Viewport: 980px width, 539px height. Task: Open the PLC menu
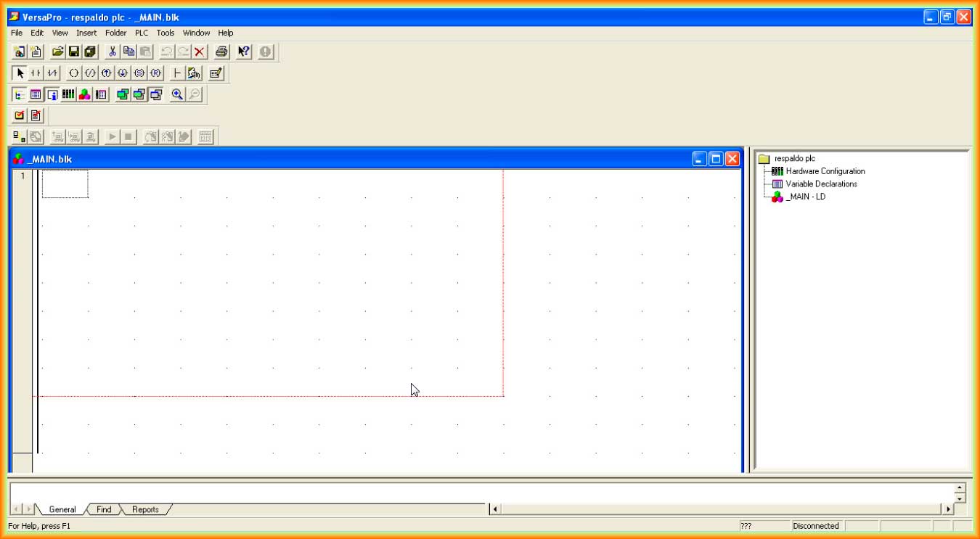[141, 33]
